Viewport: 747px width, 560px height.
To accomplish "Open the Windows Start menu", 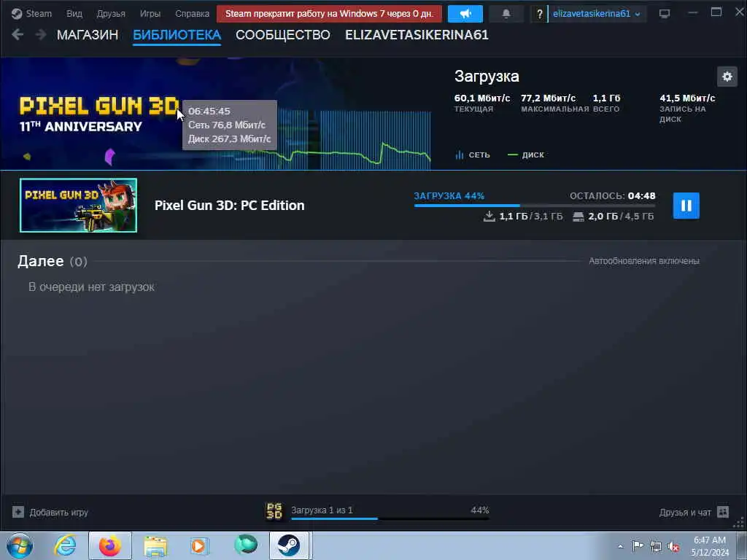I will [20, 545].
